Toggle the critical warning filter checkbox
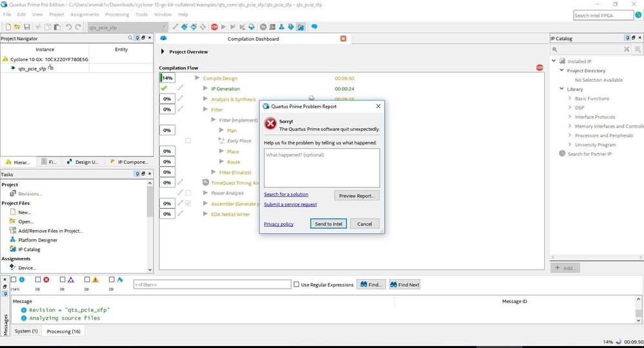 point(63,280)
